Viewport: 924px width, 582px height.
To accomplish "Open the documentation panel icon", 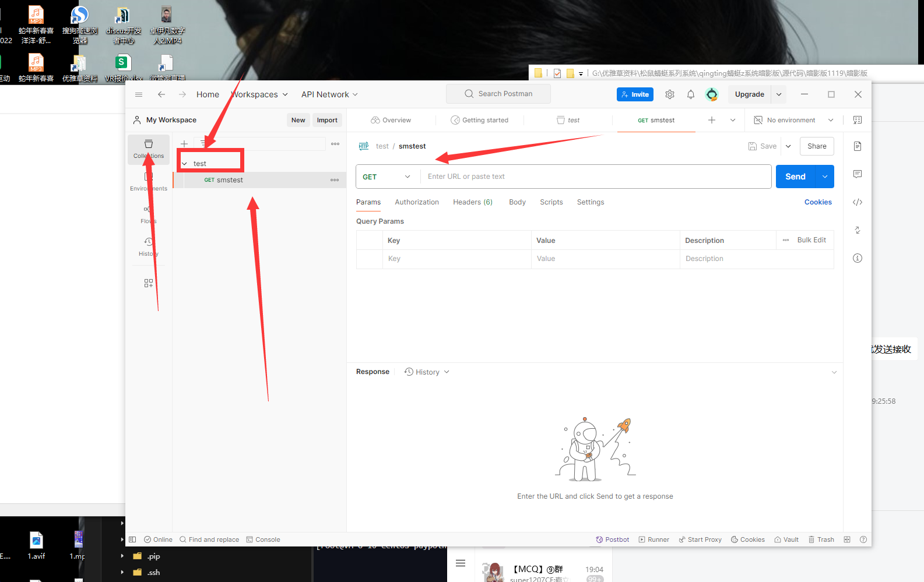I will coord(858,146).
